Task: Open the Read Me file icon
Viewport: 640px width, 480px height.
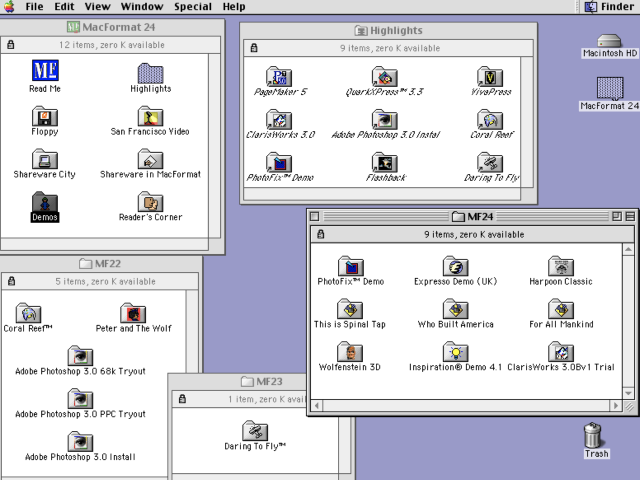Action: 45,70
